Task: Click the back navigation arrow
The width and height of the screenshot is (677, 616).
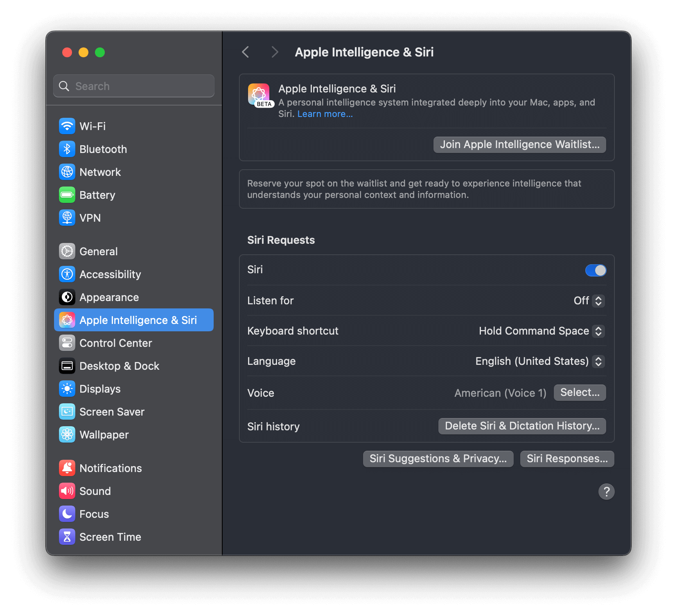Action: coord(245,52)
